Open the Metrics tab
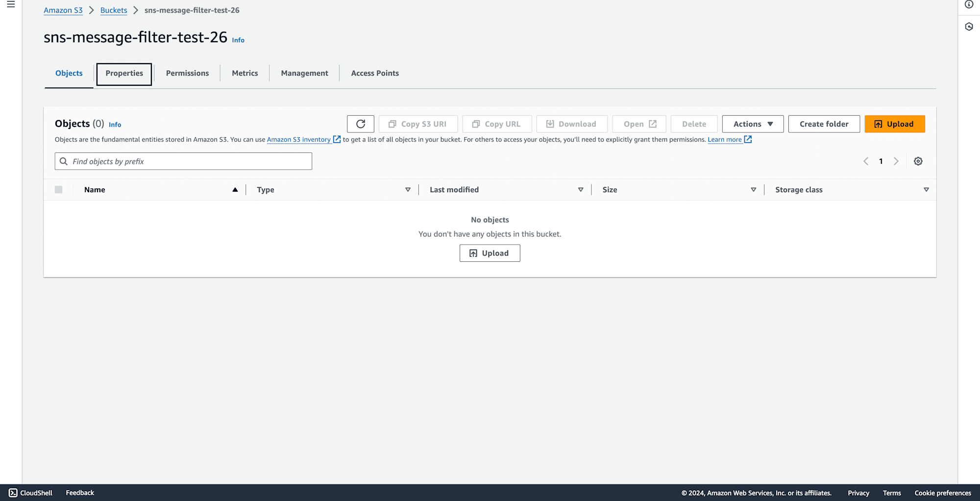The height and width of the screenshot is (501, 980). (245, 73)
